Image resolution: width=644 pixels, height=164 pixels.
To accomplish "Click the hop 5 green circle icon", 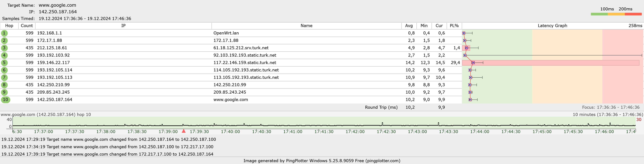I will tap(4, 63).
